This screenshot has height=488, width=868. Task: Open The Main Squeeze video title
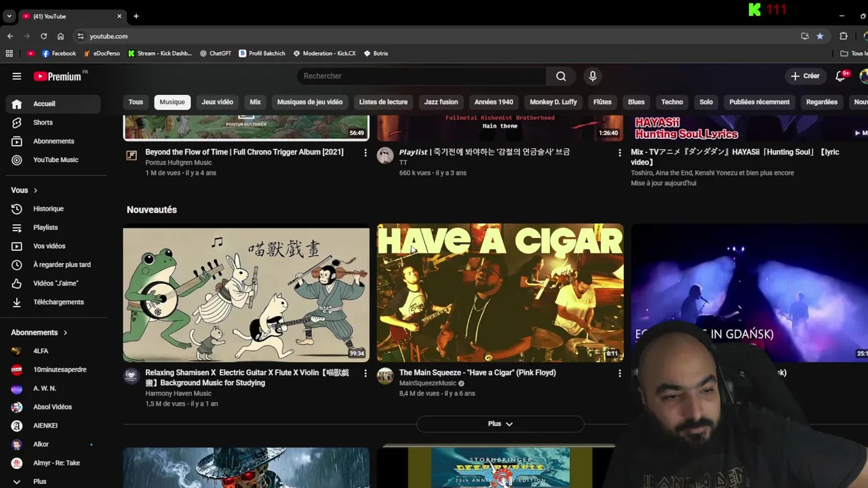click(477, 373)
